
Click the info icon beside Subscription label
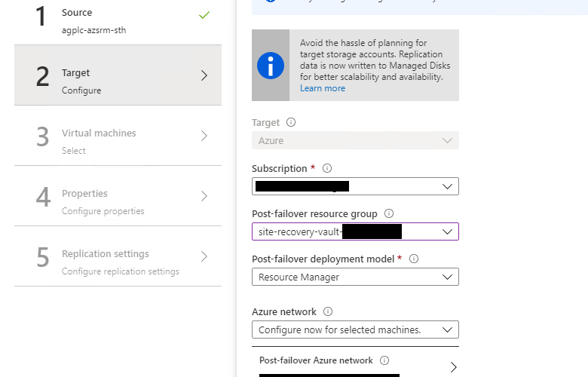pyautogui.click(x=327, y=168)
